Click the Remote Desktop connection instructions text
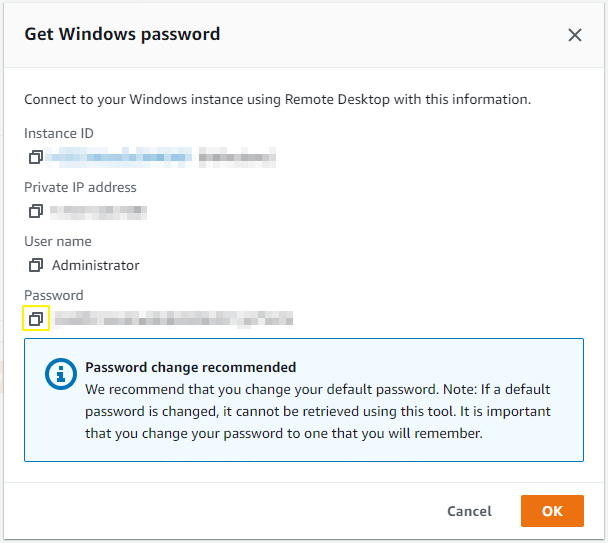 pyautogui.click(x=277, y=99)
